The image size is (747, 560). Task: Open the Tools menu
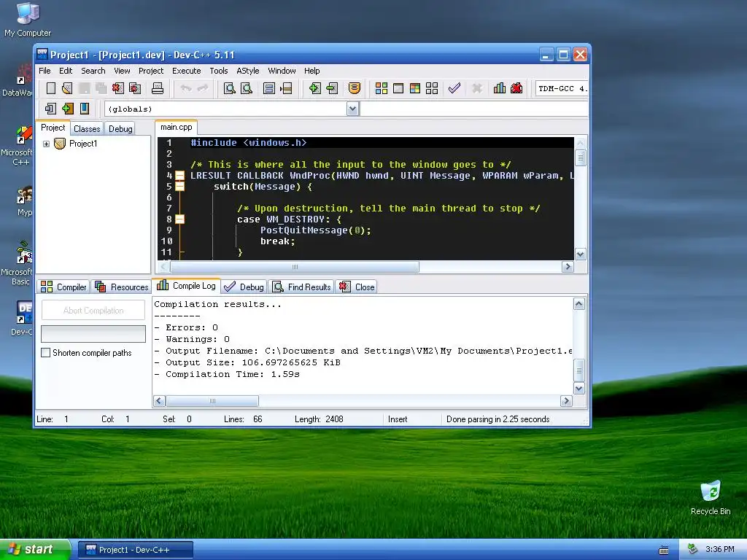pos(219,71)
